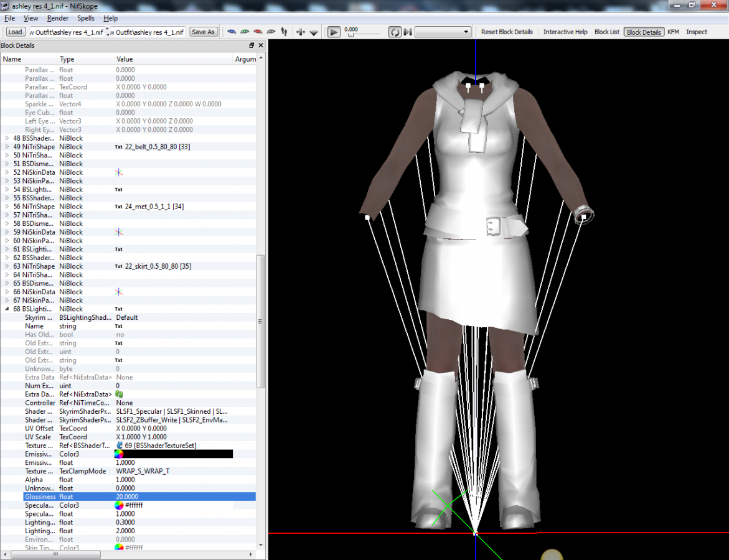Viewport: 729px width, 560px height.
Task: Click the green eye view icon
Action: tap(245, 32)
